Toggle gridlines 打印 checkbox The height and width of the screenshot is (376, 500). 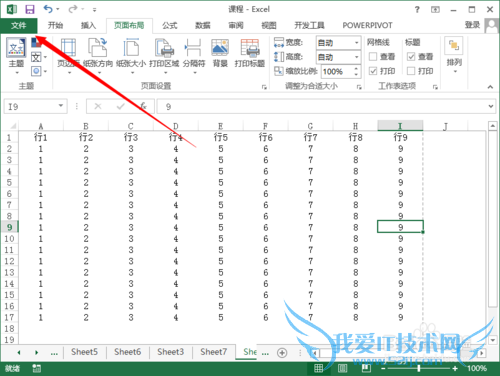[x=373, y=71]
